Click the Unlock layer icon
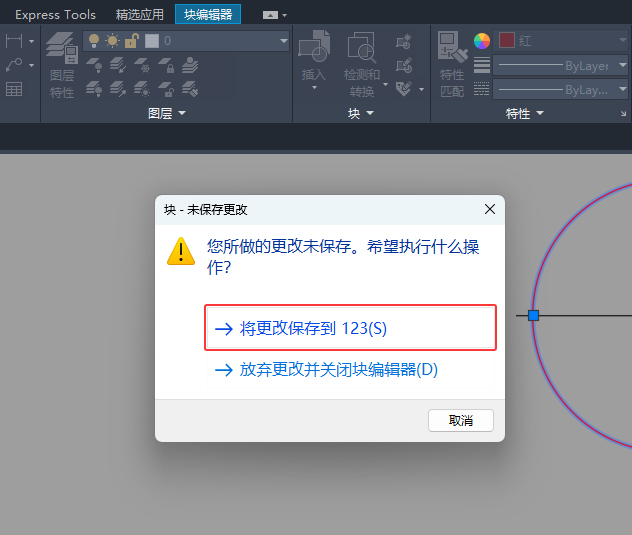 click(166, 89)
